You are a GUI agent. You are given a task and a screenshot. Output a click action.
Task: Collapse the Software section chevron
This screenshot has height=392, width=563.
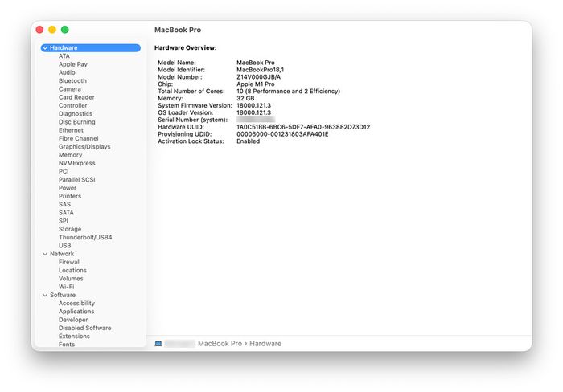[x=45, y=295]
